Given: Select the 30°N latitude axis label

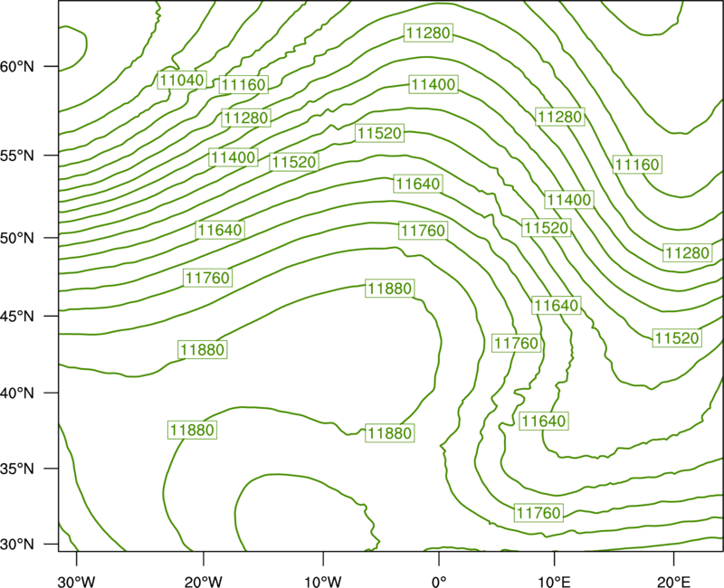Looking at the screenshot, I should (x=17, y=545).
